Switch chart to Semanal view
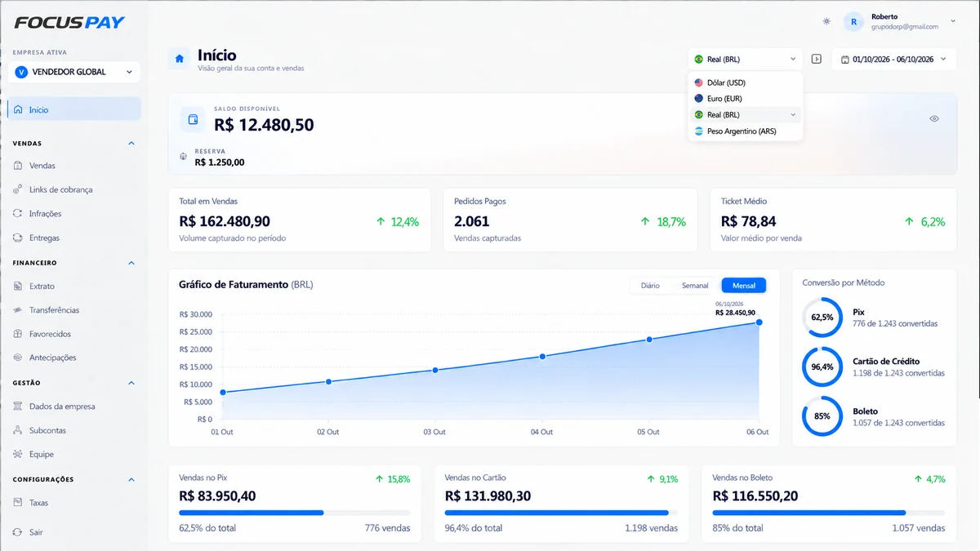Image resolution: width=980 pixels, height=551 pixels. (x=695, y=286)
